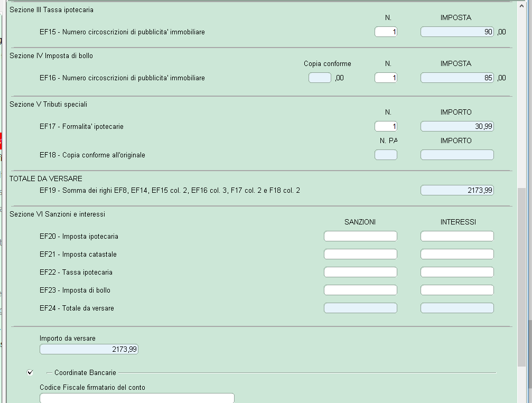Click EF21 Imposta catastale Interessi field

(457, 254)
